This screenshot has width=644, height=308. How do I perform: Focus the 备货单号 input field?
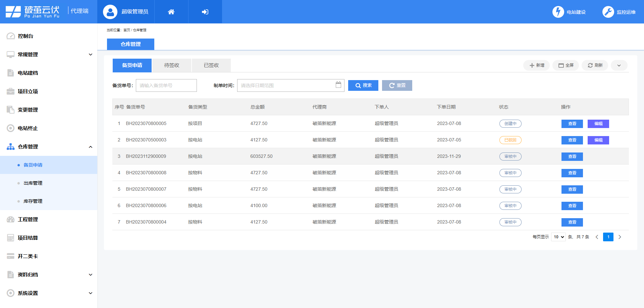[166, 85]
